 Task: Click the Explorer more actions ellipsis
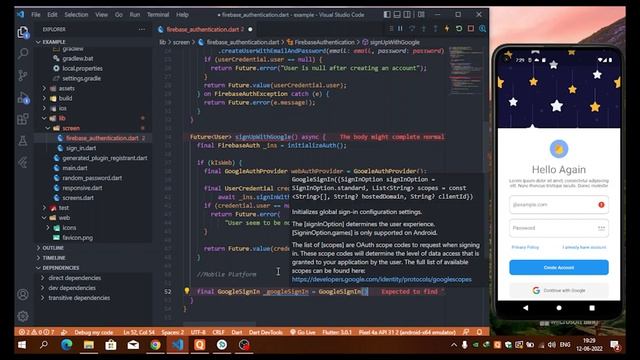142,29
